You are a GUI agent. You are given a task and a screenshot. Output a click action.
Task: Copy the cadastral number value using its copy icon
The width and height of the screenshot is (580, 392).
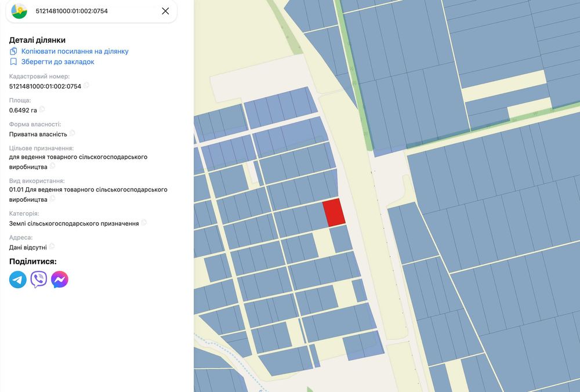(86, 85)
